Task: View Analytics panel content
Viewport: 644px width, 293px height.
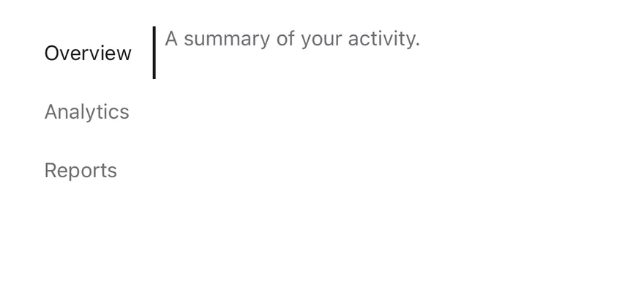Action: [x=86, y=112]
